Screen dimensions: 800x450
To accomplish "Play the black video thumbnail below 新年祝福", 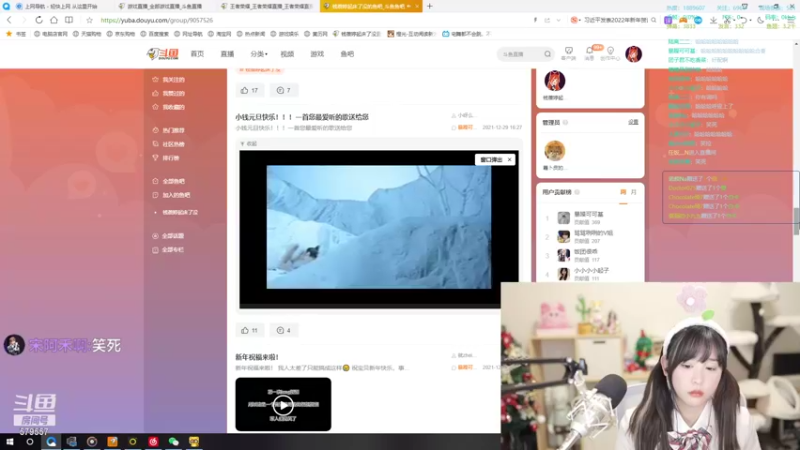I will [x=283, y=405].
